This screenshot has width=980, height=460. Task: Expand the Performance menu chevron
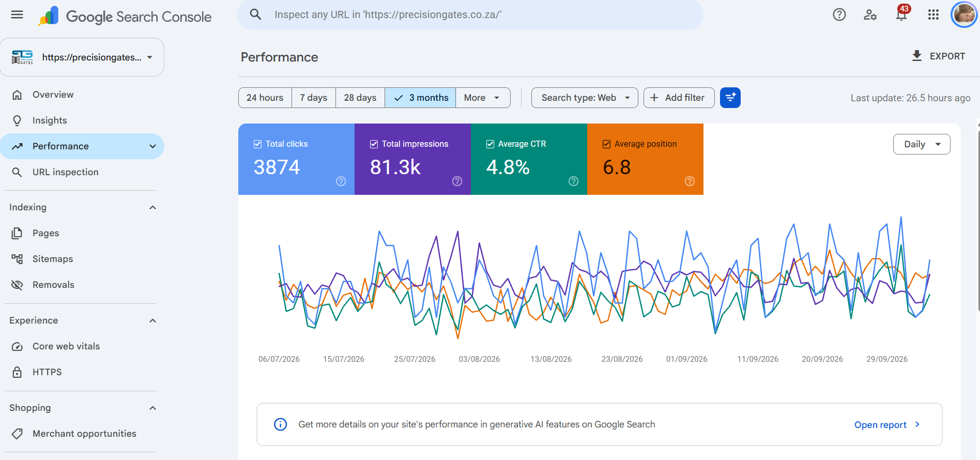pos(152,146)
